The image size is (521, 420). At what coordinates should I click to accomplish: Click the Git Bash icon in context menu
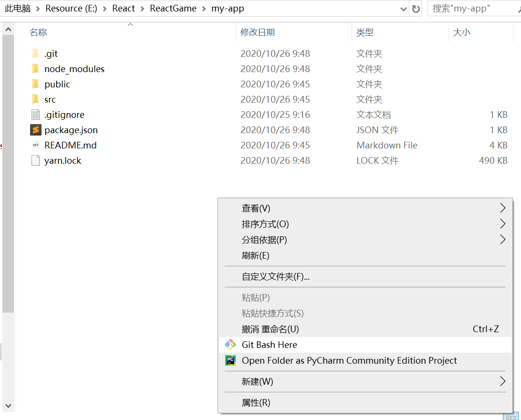tap(230, 345)
